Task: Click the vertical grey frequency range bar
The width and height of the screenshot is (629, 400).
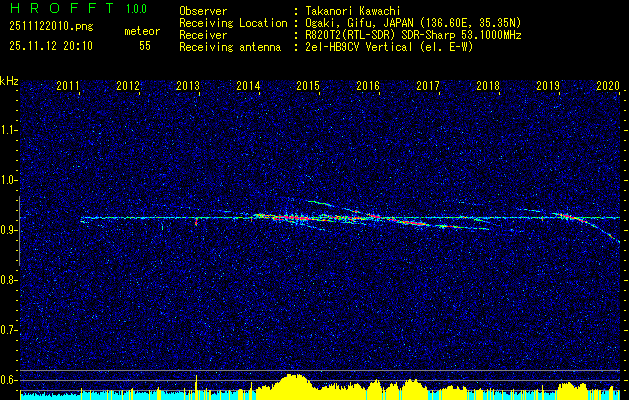Action: [x=19, y=231]
